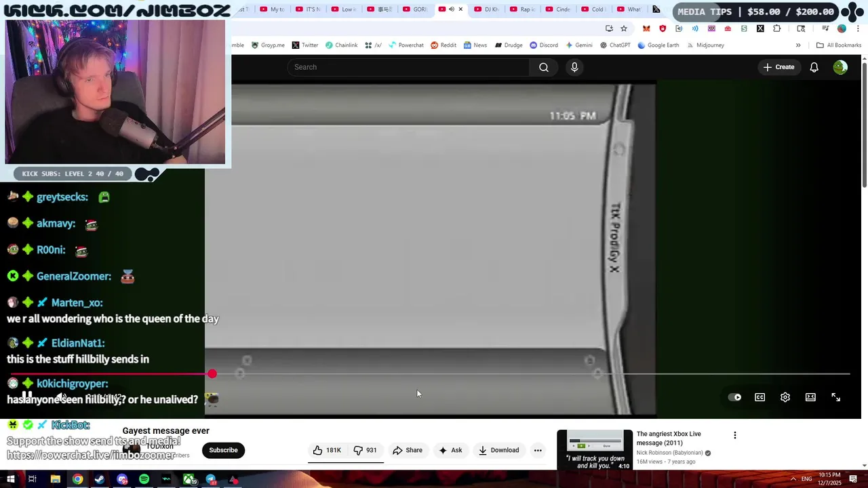The height and width of the screenshot is (488, 868).
Task: Click the Share button
Action: [408, 450]
